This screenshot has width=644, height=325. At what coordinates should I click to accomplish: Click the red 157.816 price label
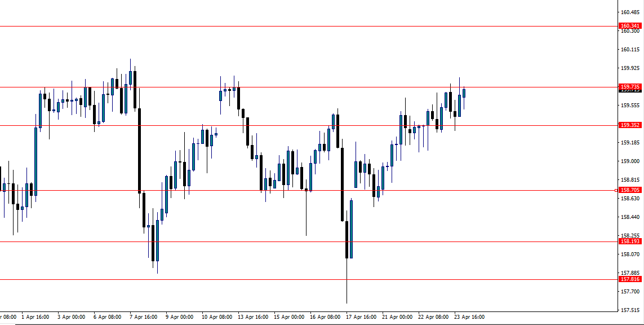[x=630, y=279]
